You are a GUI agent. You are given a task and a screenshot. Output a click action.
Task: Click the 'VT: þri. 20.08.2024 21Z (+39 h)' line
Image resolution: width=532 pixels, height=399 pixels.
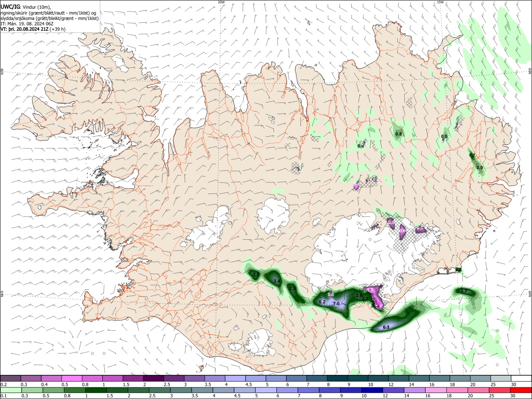tap(33, 29)
